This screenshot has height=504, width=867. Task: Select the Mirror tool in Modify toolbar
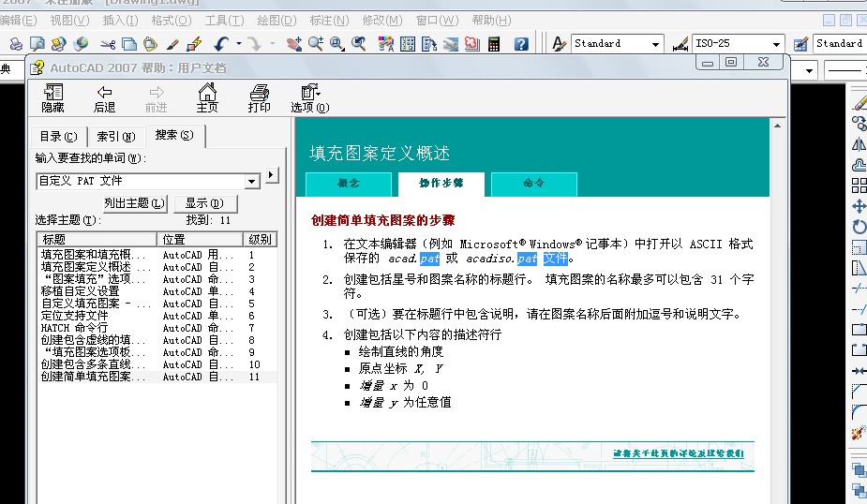pos(859,144)
